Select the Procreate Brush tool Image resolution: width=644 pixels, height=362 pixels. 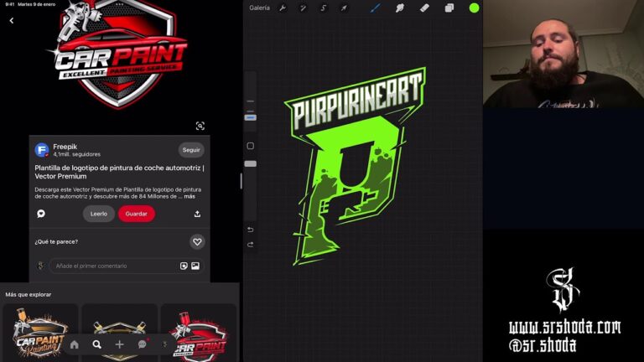(376, 8)
